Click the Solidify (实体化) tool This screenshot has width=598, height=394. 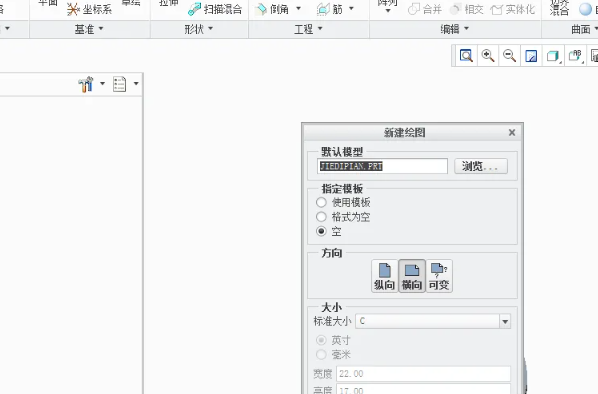[513, 9]
